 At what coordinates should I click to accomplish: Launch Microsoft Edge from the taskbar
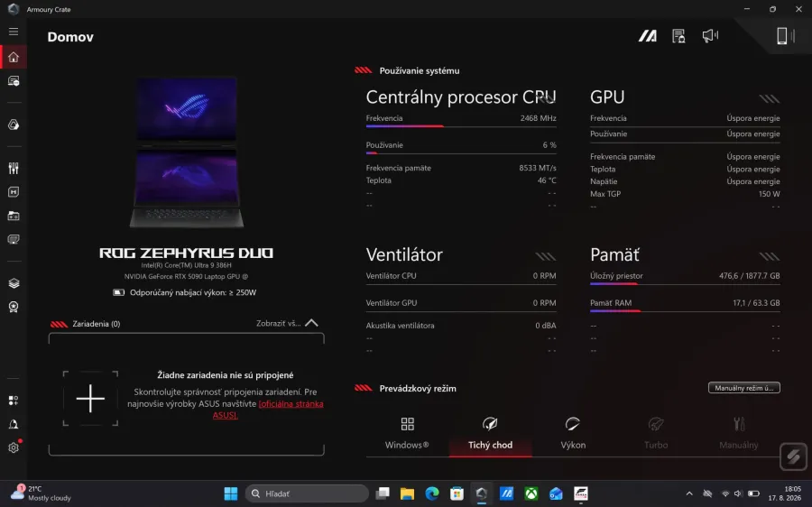point(432,493)
